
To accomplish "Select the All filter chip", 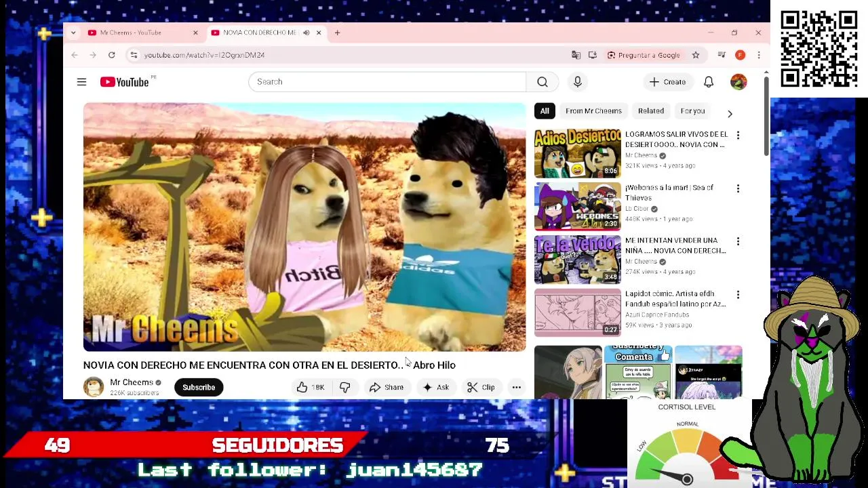I will 545,111.
